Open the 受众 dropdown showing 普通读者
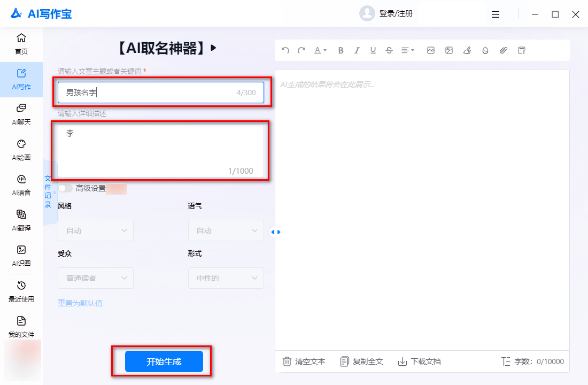 96,278
